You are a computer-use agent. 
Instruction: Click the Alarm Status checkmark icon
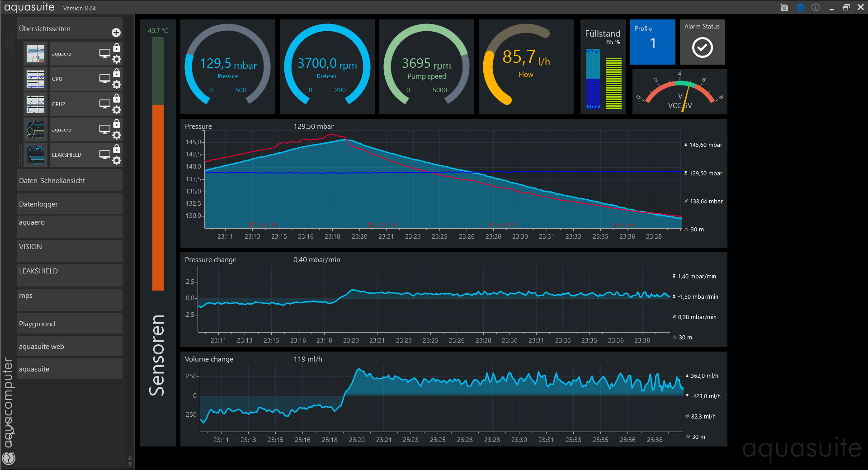(x=702, y=47)
